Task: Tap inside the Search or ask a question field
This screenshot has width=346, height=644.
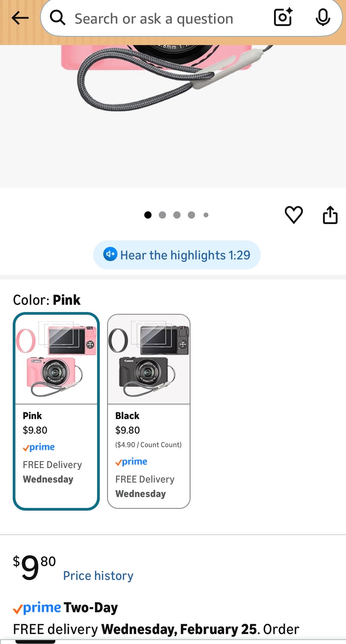Action: pos(154,18)
